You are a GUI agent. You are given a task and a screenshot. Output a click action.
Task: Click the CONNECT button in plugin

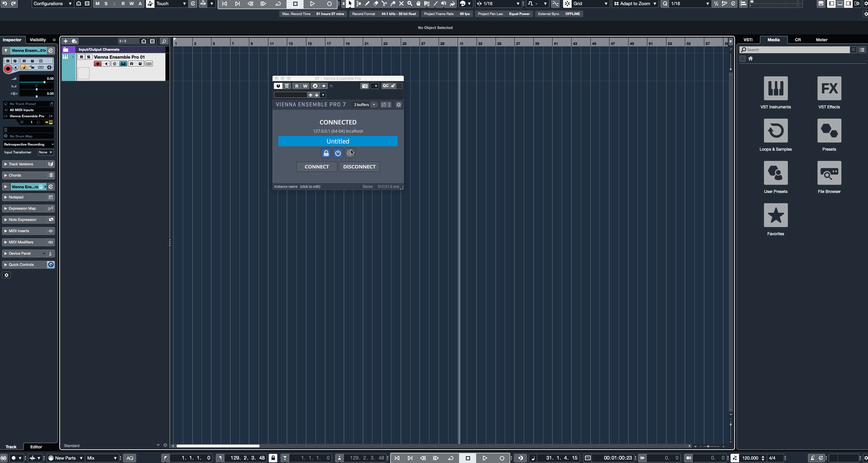(x=317, y=167)
